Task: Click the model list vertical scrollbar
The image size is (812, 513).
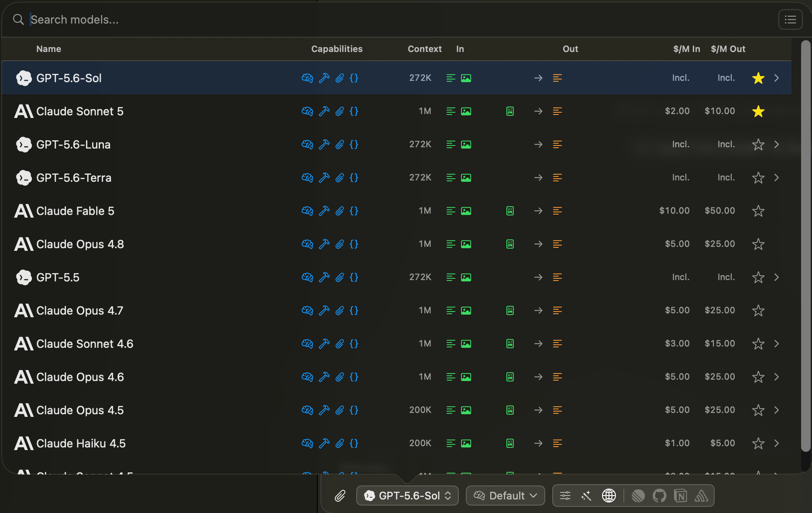Action: tap(806, 246)
